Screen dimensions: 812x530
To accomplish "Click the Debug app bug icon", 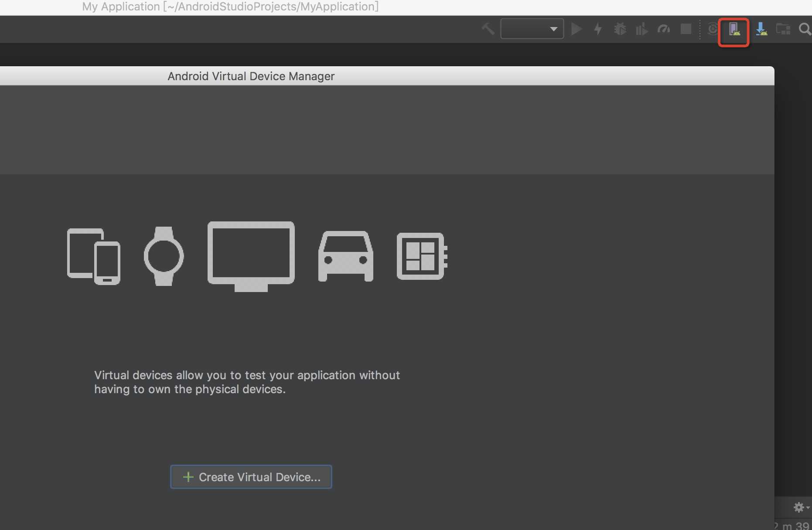I will click(x=620, y=29).
